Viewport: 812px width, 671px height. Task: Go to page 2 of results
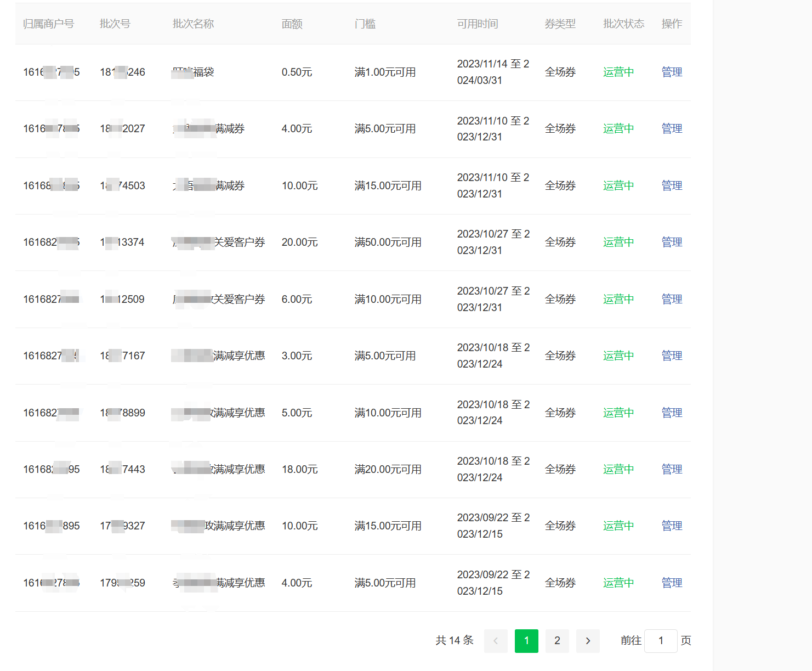point(557,641)
